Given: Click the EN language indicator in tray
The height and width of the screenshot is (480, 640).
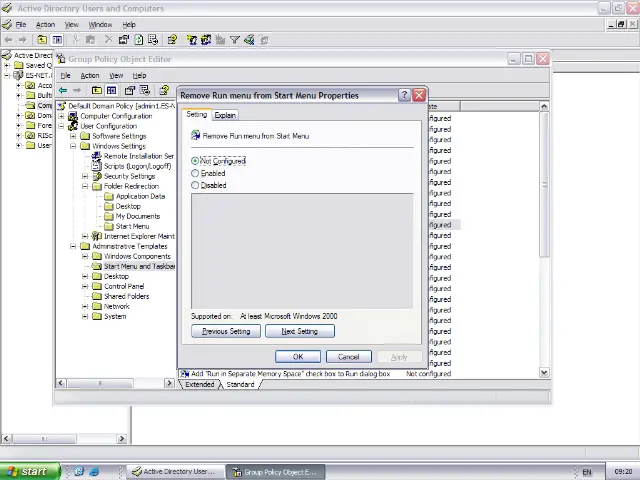Looking at the screenshot, I should pos(587,472).
